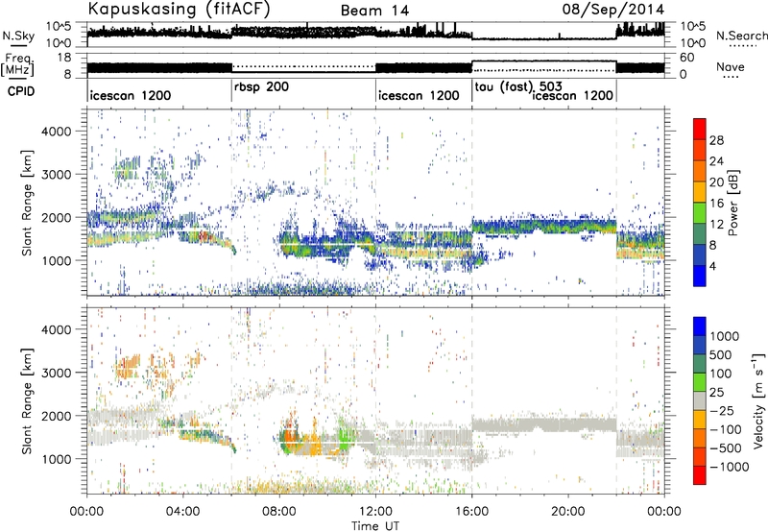Pick the red bottom segment of Velocity colorbar
The height and width of the screenshot is (532, 768).
[x=700, y=475]
